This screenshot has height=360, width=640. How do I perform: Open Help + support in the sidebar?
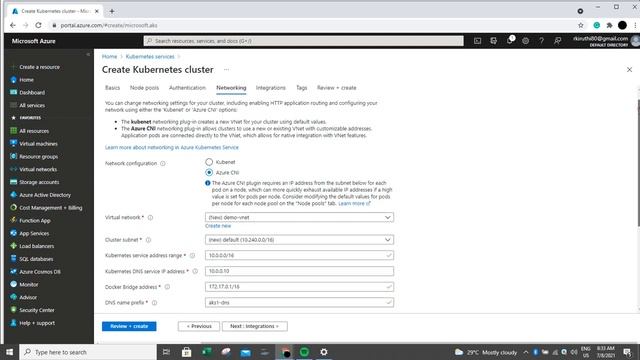coord(37,323)
